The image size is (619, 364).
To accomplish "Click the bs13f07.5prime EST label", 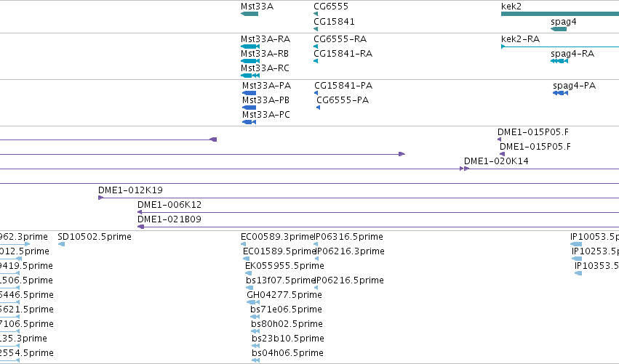I will pyautogui.click(x=280, y=280).
